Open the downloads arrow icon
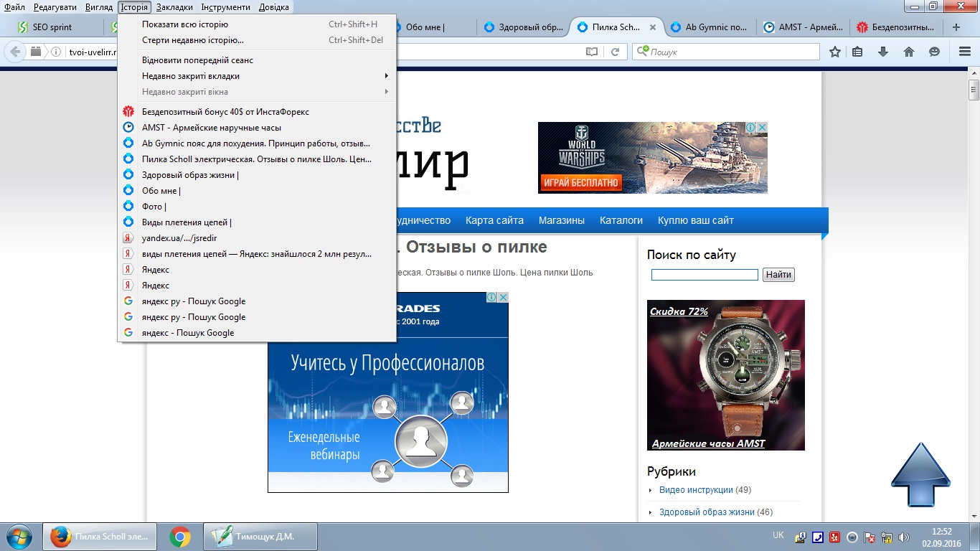 tap(883, 52)
